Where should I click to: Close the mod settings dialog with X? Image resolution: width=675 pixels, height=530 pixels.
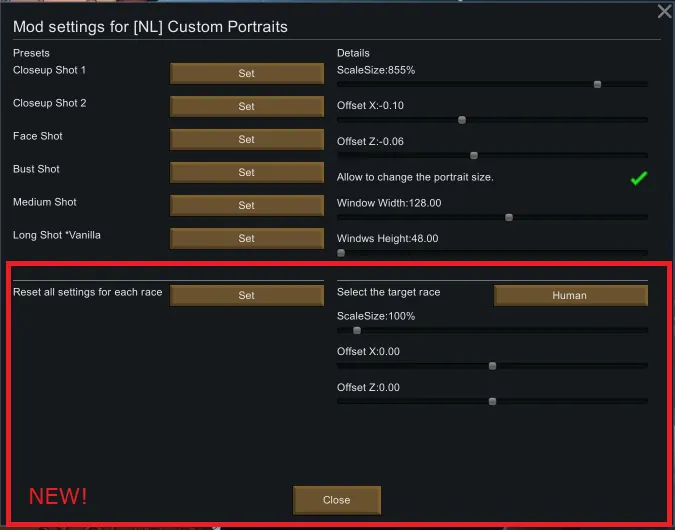click(664, 12)
